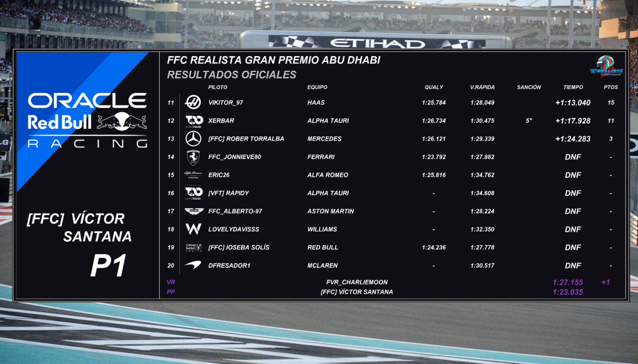Select the [FFC] VÍCTOR SANTANA P1 title
This screenshot has height=364, width=638.
point(79,244)
